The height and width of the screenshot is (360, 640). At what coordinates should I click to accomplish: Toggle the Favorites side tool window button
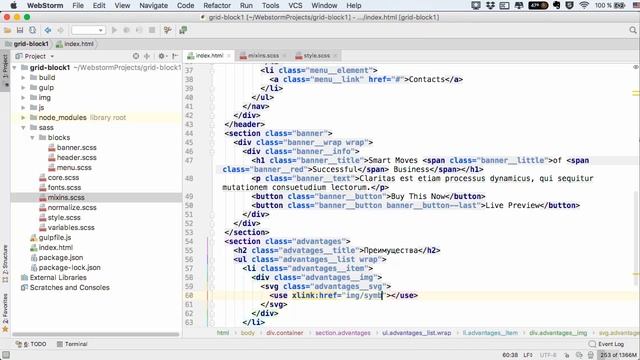[x=5, y=312]
